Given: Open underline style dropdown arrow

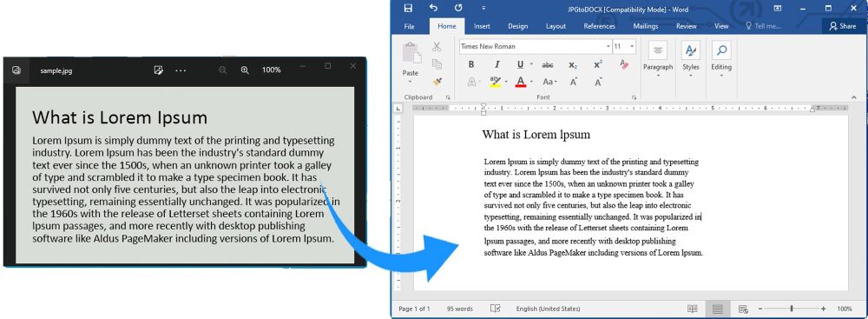Looking at the screenshot, I should [x=531, y=64].
